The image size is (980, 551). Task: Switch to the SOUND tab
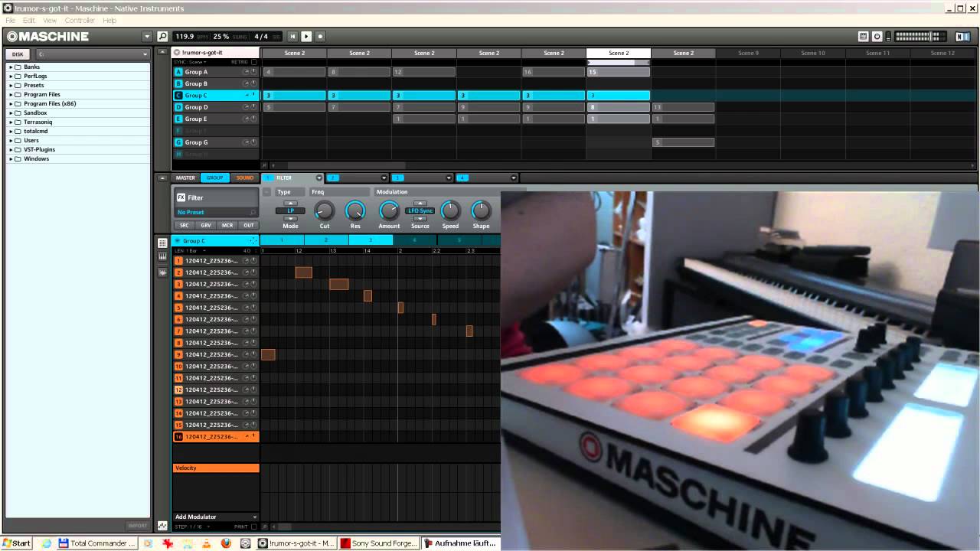click(245, 178)
